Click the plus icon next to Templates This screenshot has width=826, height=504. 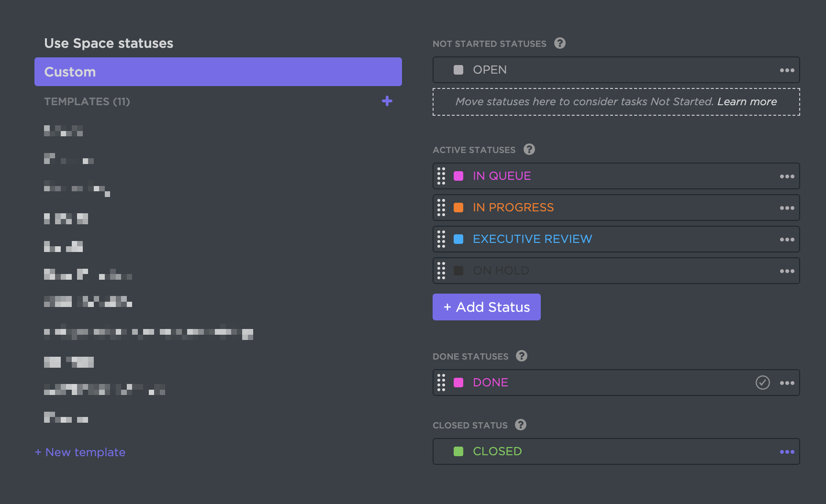pyautogui.click(x=387, y=101)
